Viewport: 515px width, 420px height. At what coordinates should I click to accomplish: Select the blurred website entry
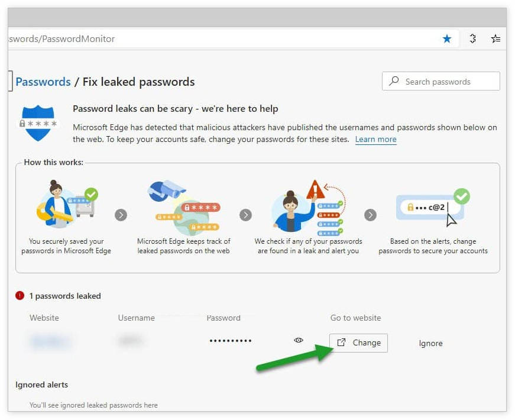[x=50, y=341]
